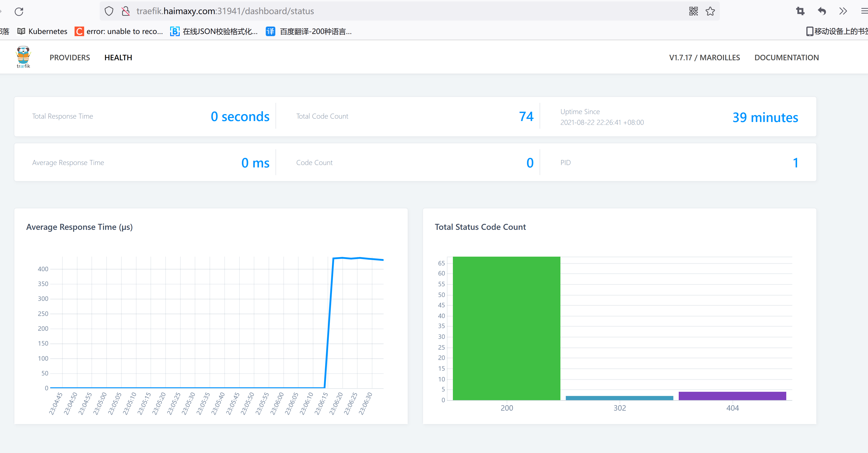Click the 200 status code axis label

[506, 408]
